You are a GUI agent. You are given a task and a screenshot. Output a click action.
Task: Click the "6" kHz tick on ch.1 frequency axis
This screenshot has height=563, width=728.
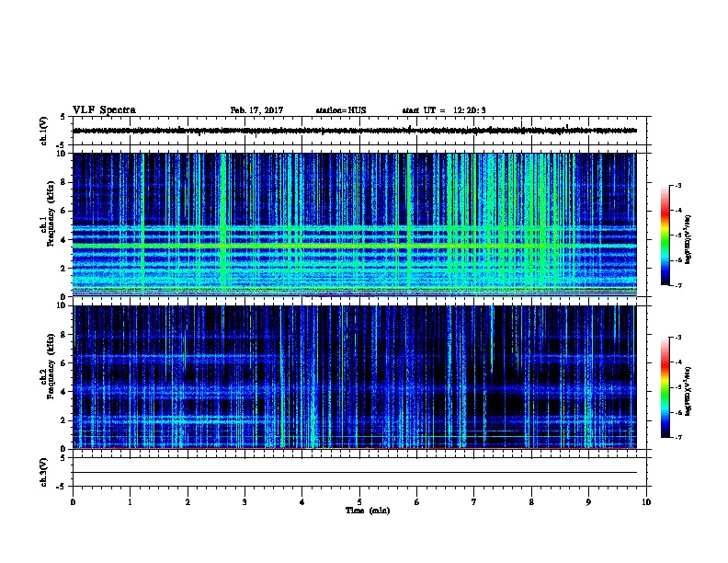64,211
